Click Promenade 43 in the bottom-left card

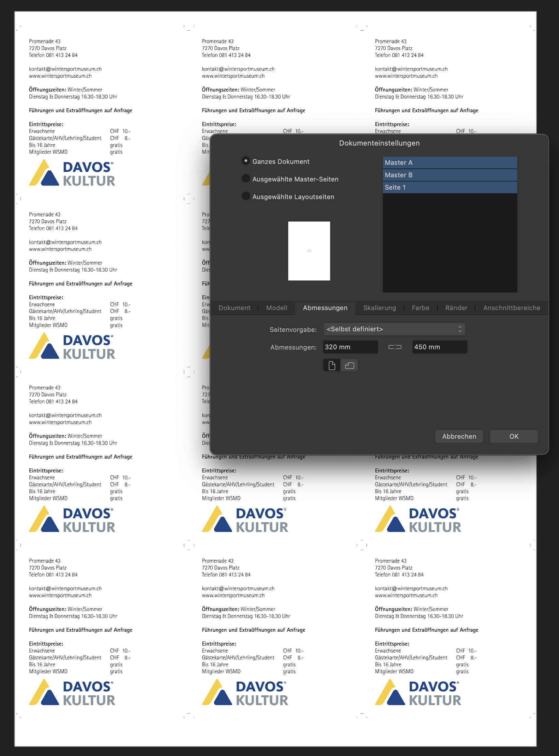click(45, 561)
